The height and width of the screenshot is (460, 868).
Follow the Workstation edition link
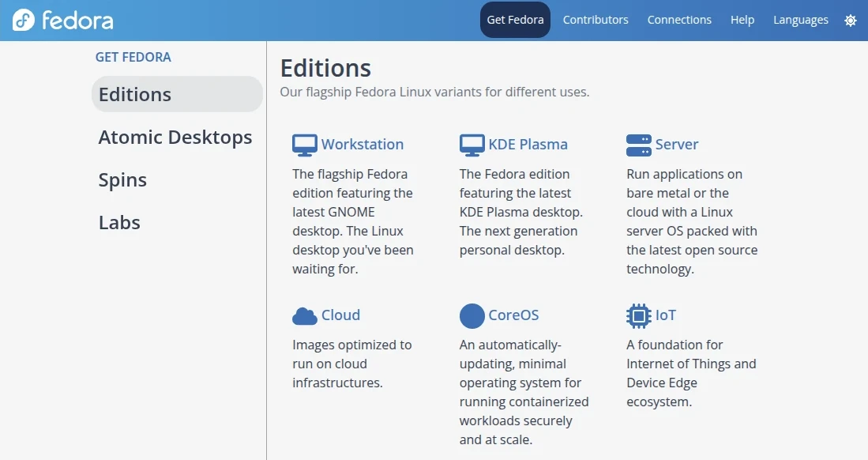click(x=362, y=145)
